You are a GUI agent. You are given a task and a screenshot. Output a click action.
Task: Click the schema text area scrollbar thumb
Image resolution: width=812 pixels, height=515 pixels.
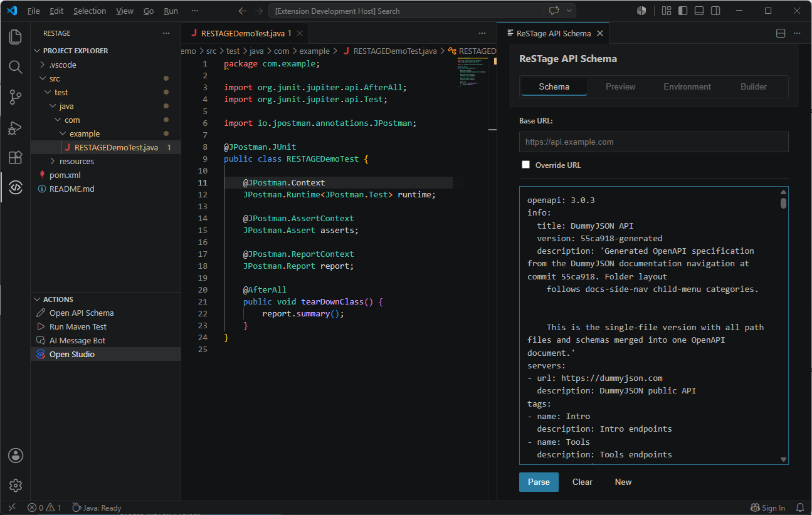[x=783, y=203]
